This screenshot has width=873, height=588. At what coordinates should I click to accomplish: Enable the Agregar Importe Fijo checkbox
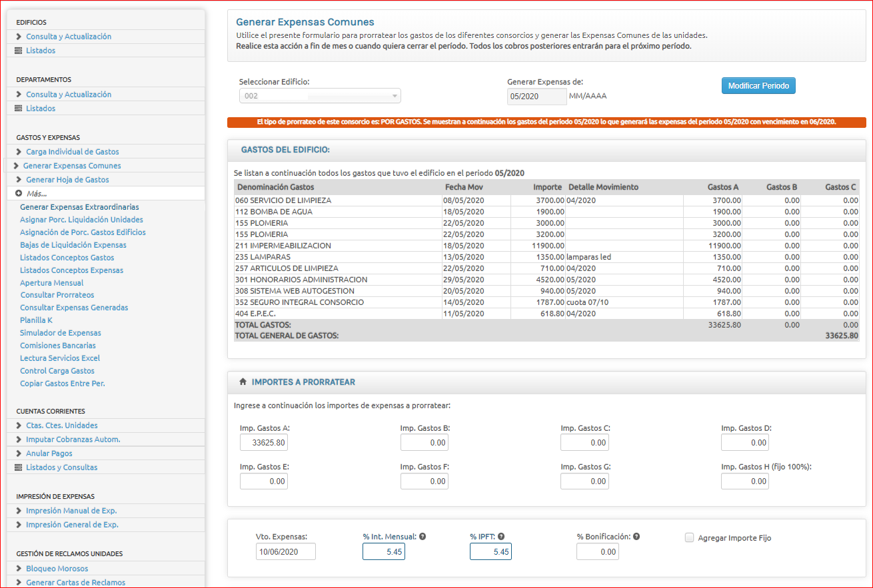point(690,537)
